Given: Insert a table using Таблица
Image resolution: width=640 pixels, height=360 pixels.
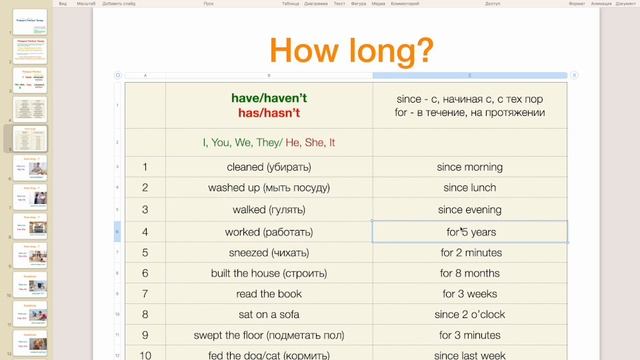Looking at the screenshot, I should point(290,3).
